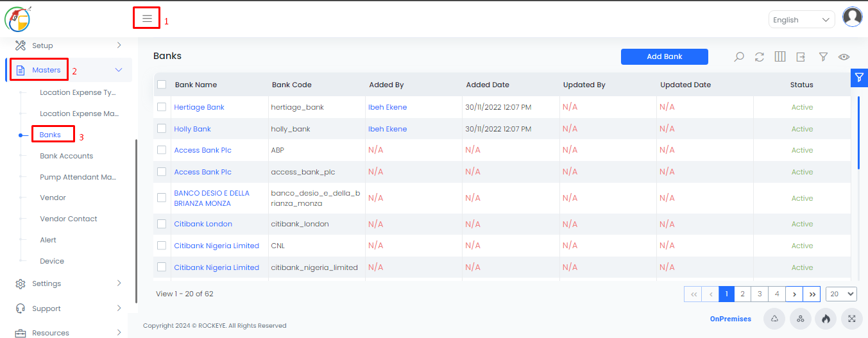Expand the Support menu chevron
868x338 pixels.
119,308
